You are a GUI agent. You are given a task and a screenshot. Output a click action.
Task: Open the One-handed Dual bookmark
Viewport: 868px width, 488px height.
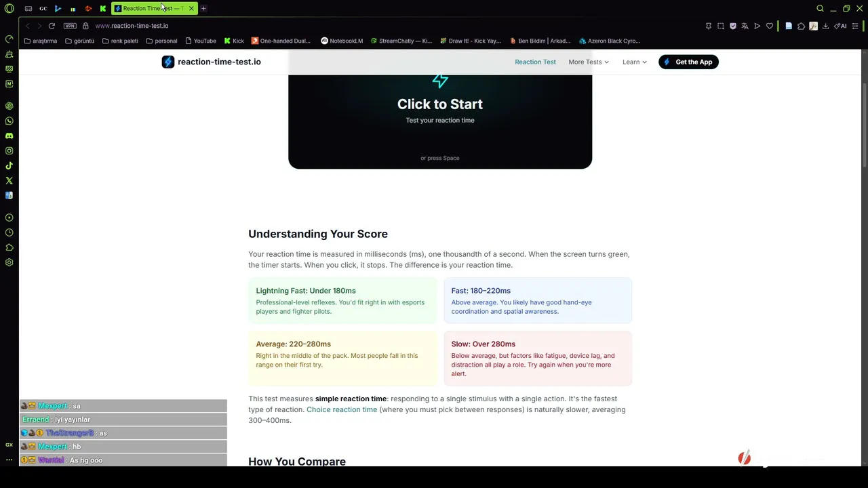281,41
